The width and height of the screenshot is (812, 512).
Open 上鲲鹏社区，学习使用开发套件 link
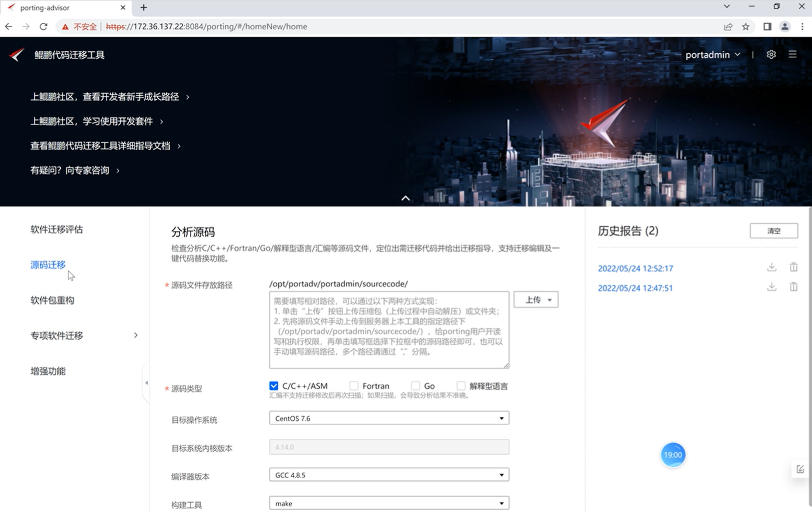click(91, 121)
